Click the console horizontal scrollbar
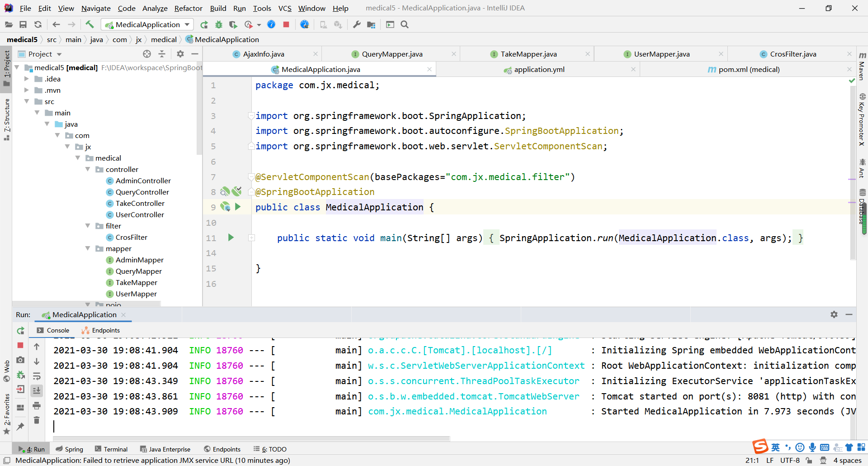The height and width of the screenshot is (466, 868). coord(252,438)
